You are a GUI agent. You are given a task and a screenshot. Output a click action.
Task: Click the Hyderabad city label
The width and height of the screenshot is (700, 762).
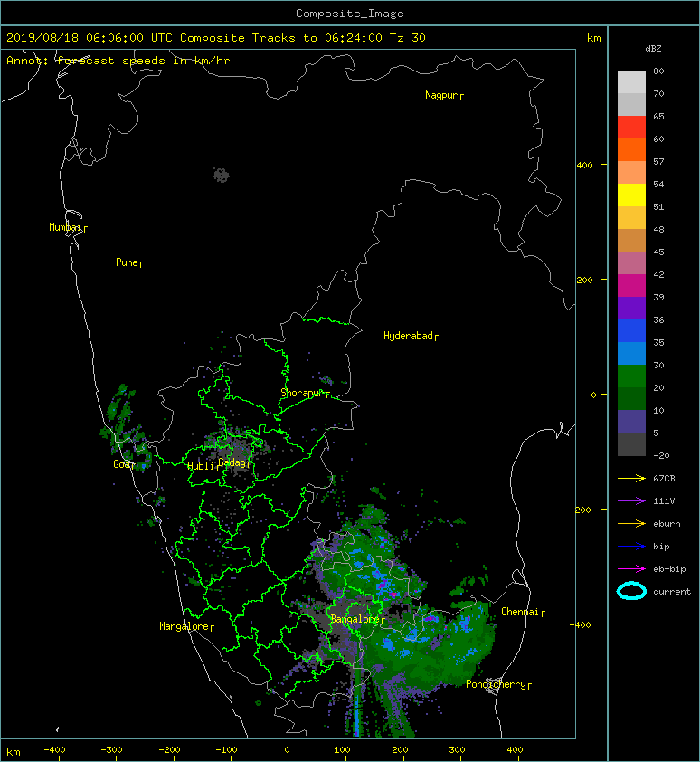408,336
